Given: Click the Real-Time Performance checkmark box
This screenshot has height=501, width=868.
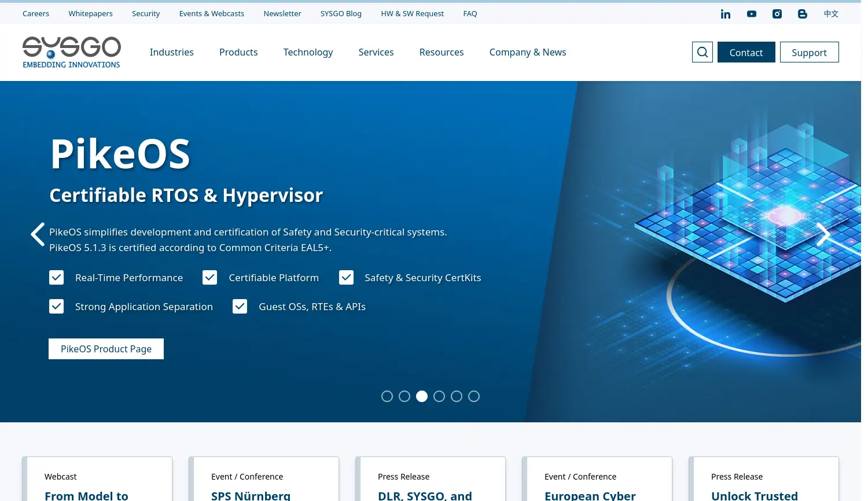Looking at the screenshot, I should click(x=57, y=278).
